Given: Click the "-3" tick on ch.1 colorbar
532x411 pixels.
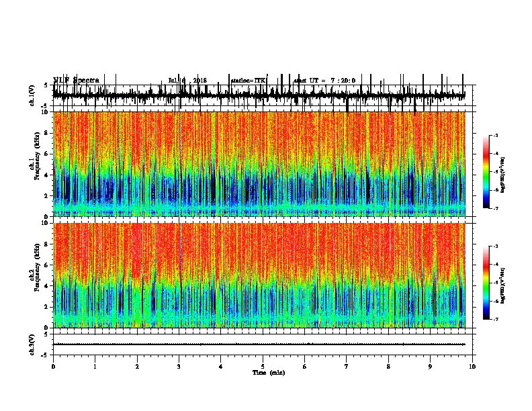Looking at the screenshot, I should (x=495, y=135).
